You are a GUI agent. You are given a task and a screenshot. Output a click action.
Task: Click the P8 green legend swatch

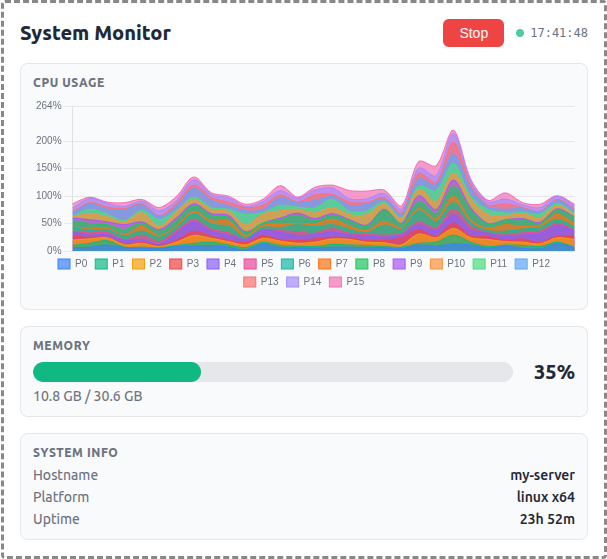363,263
